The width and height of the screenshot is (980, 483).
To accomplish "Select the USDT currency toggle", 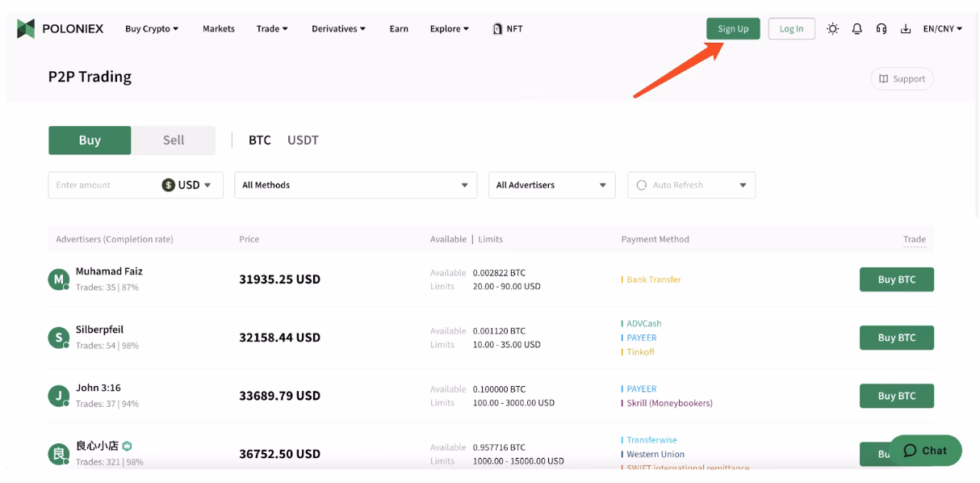I will coord(303,139).
